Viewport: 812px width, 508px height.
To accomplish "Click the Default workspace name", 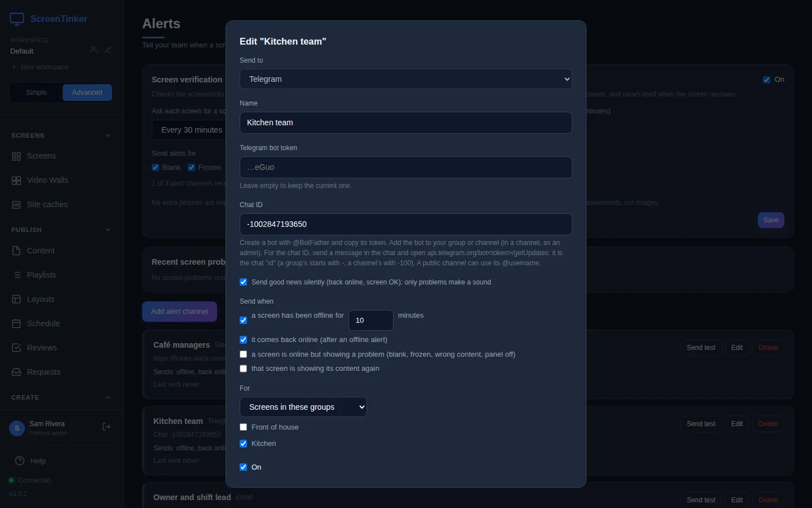I will [x=22, y=51].
